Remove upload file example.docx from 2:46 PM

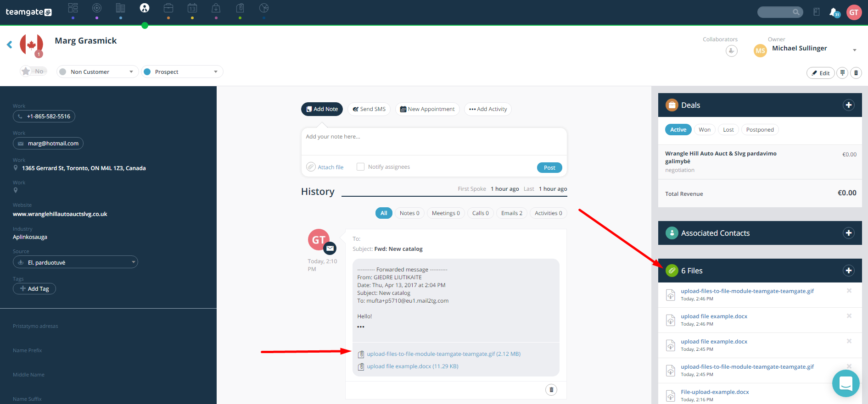pyautogui.click(x=849, y=316)
